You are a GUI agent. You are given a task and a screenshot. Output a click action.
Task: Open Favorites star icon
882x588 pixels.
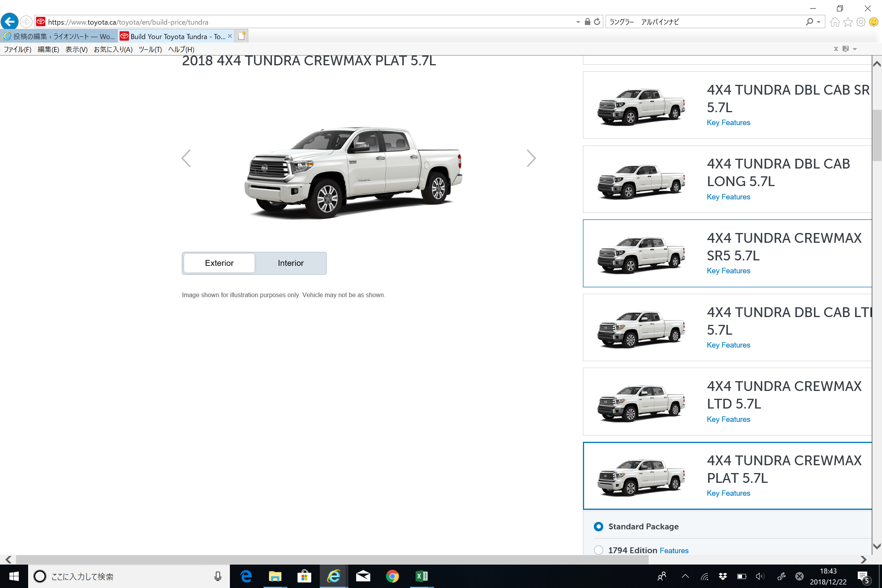tap(848, 22)
